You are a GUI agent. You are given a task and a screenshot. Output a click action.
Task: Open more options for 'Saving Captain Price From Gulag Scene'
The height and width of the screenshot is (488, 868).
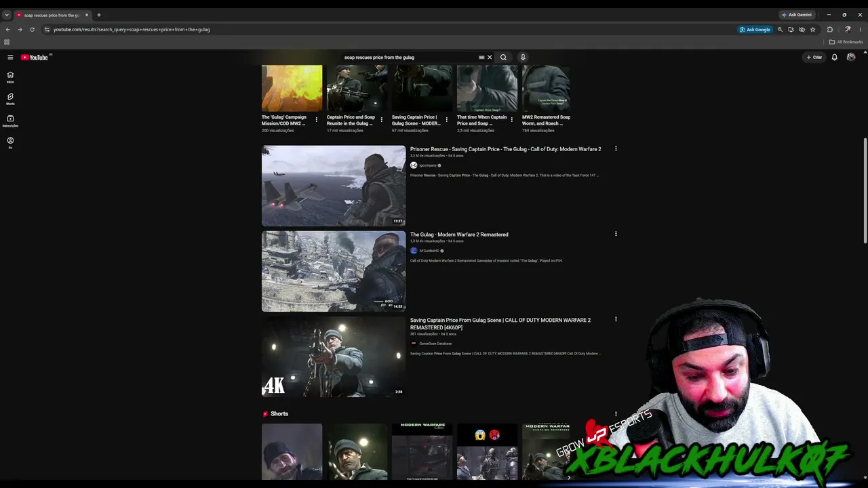[x=616, y=319]
